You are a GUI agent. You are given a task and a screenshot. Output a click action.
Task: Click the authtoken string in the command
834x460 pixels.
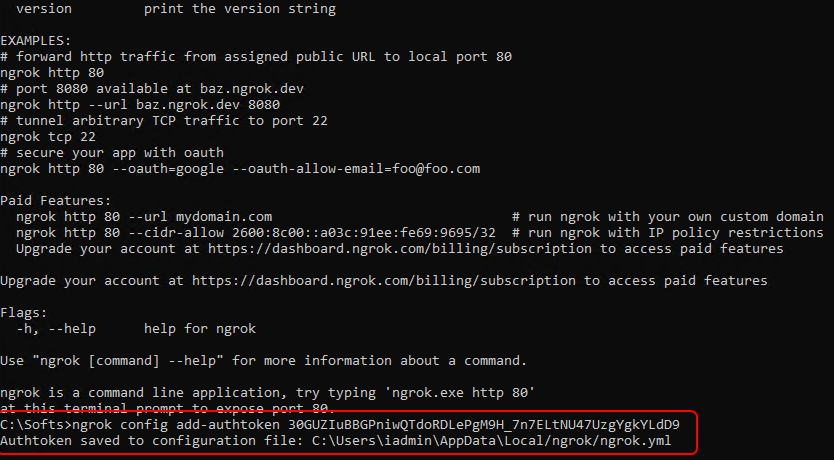point(484,424)
